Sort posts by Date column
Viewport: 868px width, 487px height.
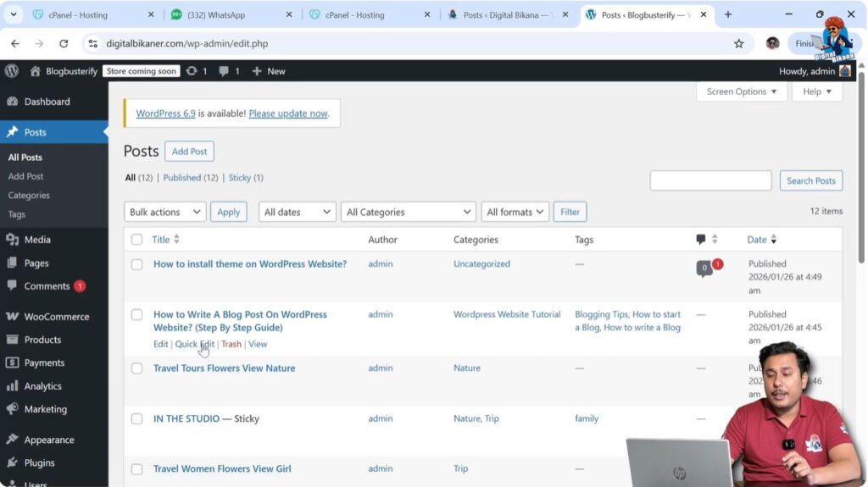[762, 239]
